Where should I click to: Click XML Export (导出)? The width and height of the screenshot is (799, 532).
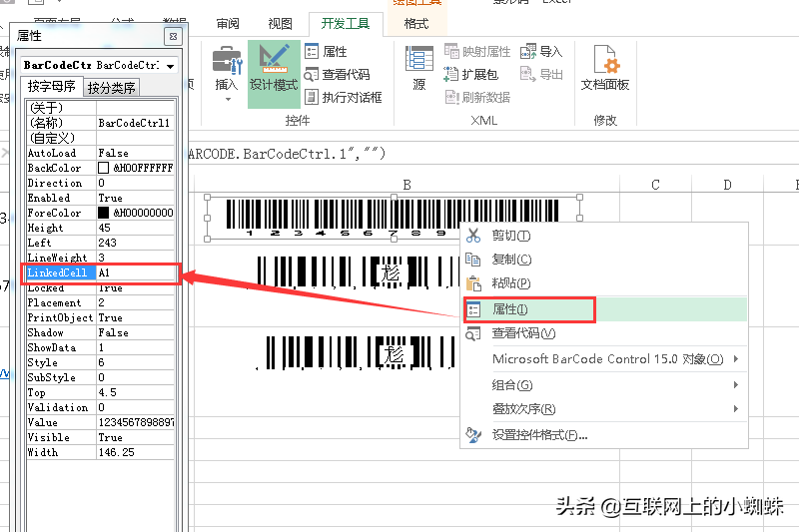[541, 74]
